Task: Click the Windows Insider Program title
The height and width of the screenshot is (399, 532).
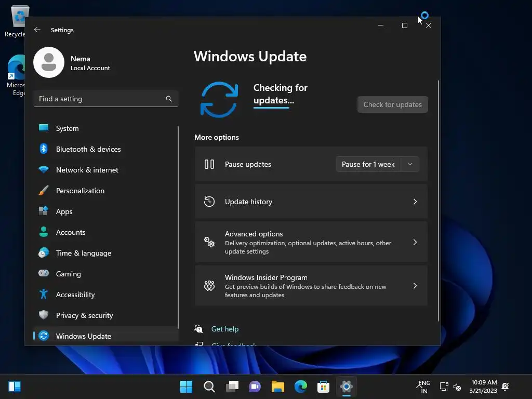Action: [266, 277]
